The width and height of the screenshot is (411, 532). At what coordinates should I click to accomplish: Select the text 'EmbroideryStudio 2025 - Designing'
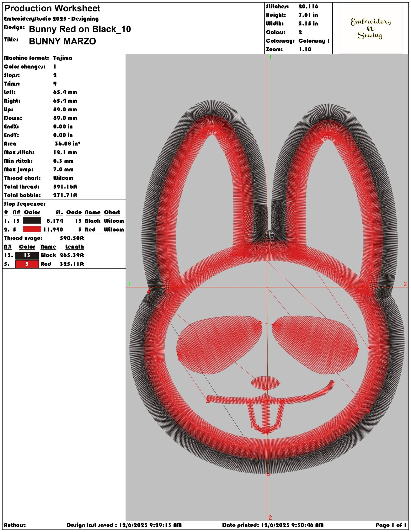pyautogui.click(x=51, y=19)
